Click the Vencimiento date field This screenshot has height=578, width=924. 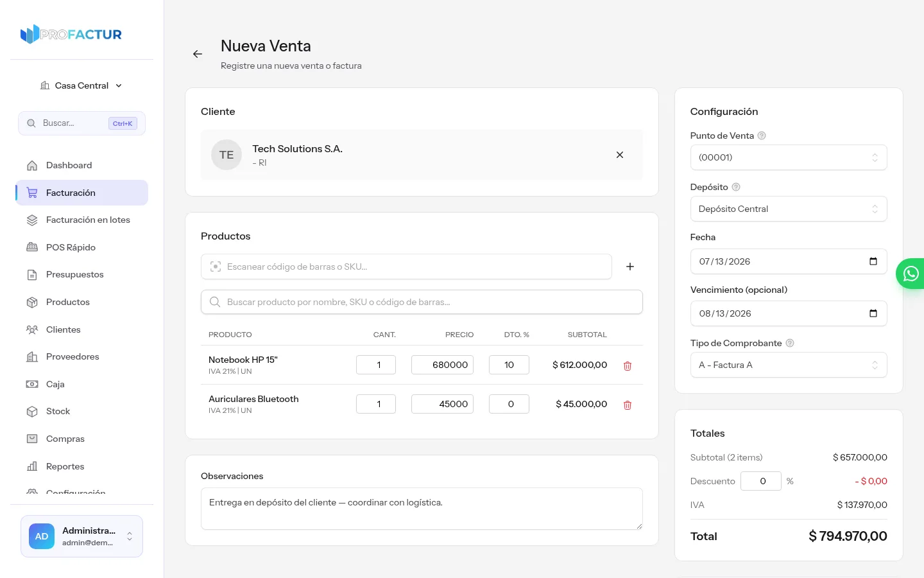[789, 313]
